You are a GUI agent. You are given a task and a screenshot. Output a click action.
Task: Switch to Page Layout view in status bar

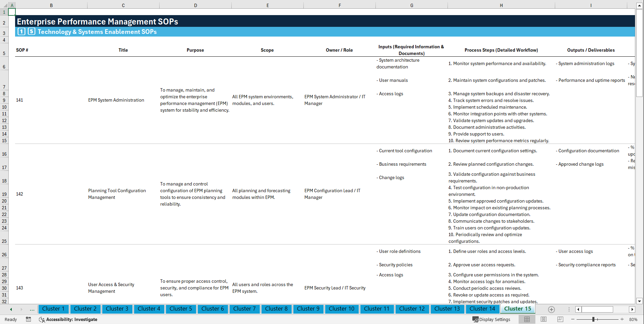(x=543, y=319)
